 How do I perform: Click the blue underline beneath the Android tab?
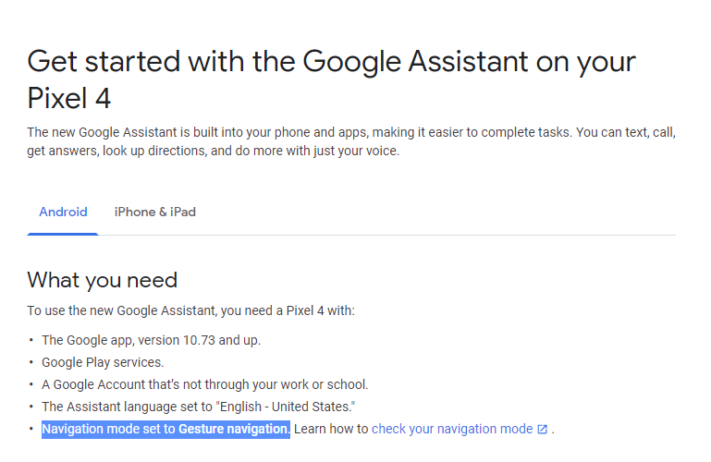click(x=63, y=234)
